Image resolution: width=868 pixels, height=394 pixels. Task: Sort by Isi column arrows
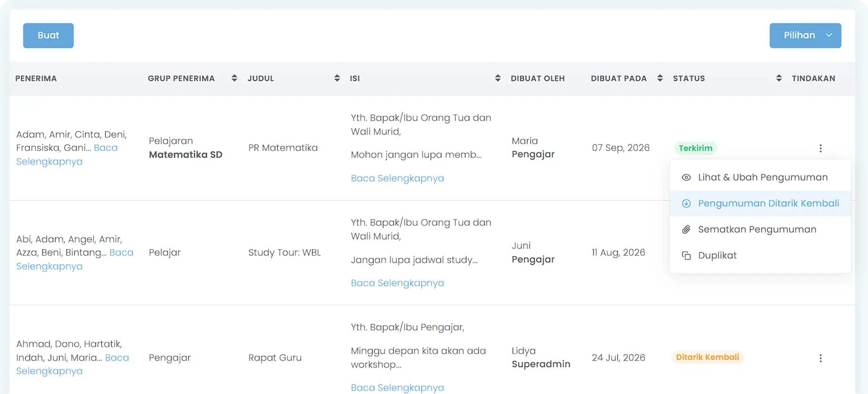point(498,78)
